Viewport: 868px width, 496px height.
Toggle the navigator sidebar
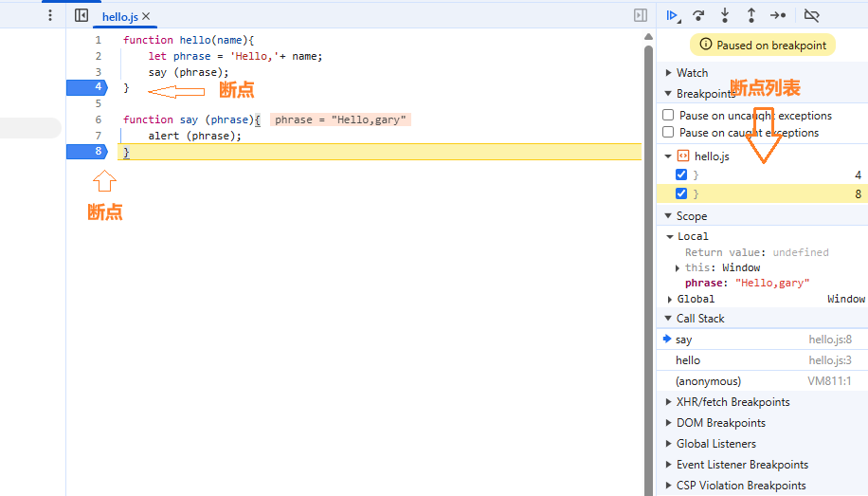[81, 15]
